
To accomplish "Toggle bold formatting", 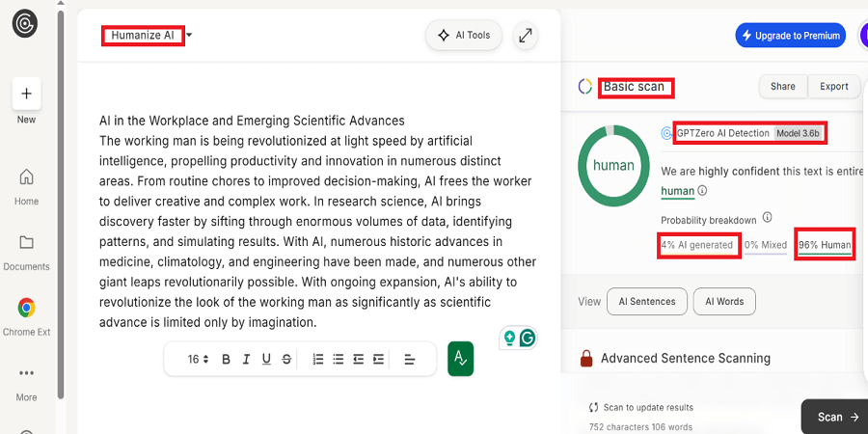I will click(x=226, y=360).
